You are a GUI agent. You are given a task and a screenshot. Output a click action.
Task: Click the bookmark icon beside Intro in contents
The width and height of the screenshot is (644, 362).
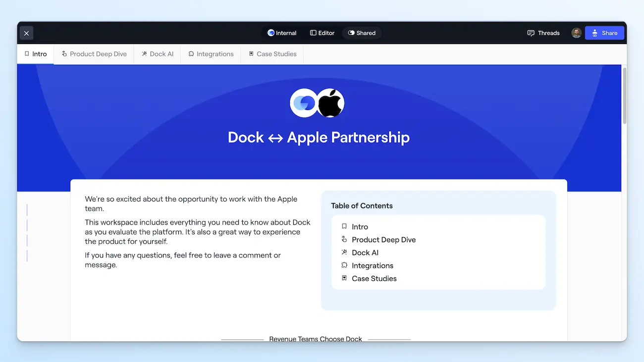tap(344, 226)
